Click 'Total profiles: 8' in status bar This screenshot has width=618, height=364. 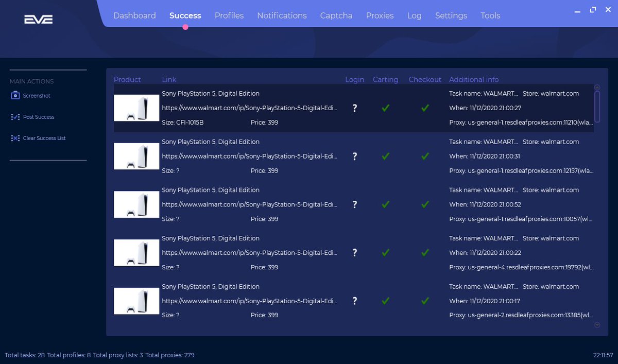click(69, 355)
